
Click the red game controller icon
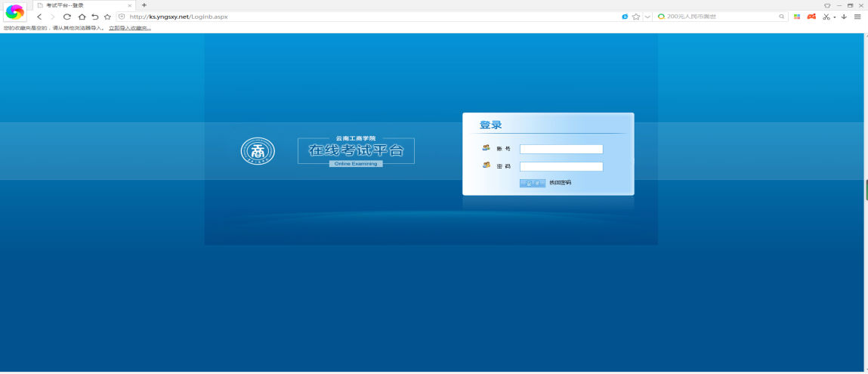point(811,17)
